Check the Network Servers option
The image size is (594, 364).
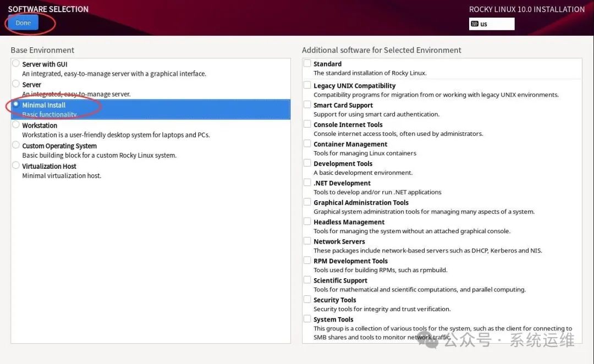307,241
